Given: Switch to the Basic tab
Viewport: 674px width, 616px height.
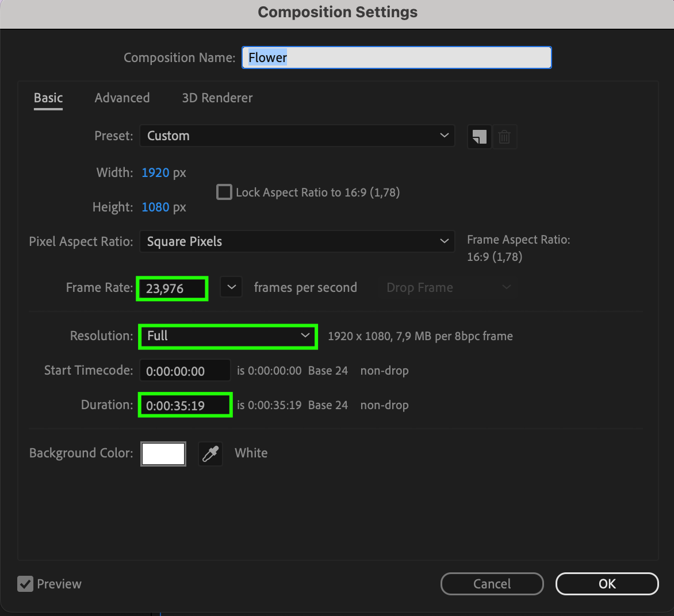Looking at the screenshot, I should [48, 98].
